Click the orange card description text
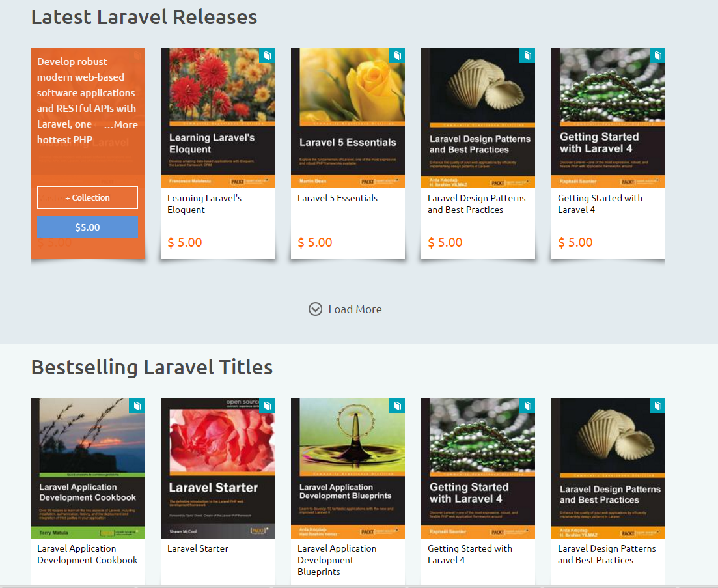Viewport: 718px width, 588px height. pyautogui.click(x=87, y=101)
